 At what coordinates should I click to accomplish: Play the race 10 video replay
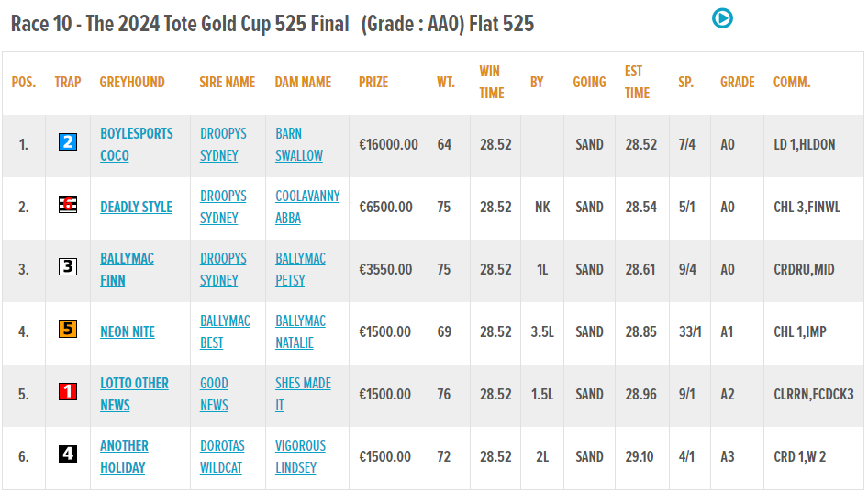722,17
